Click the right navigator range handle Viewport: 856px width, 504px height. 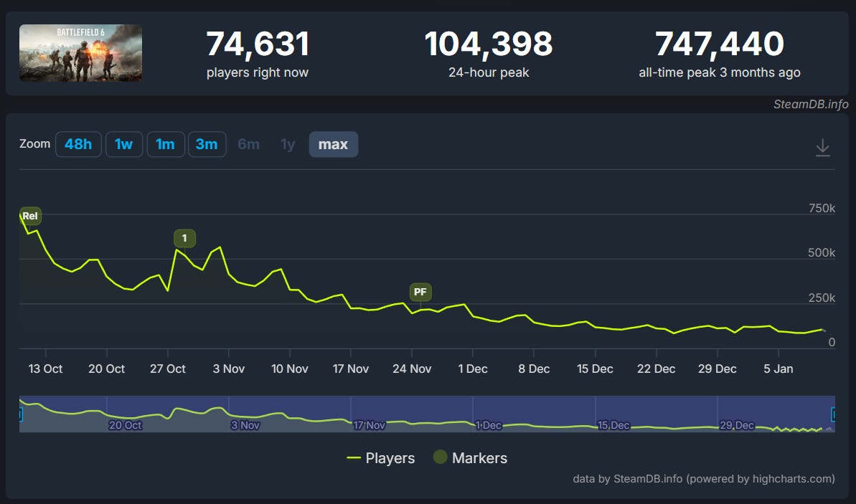pos(834,414)
